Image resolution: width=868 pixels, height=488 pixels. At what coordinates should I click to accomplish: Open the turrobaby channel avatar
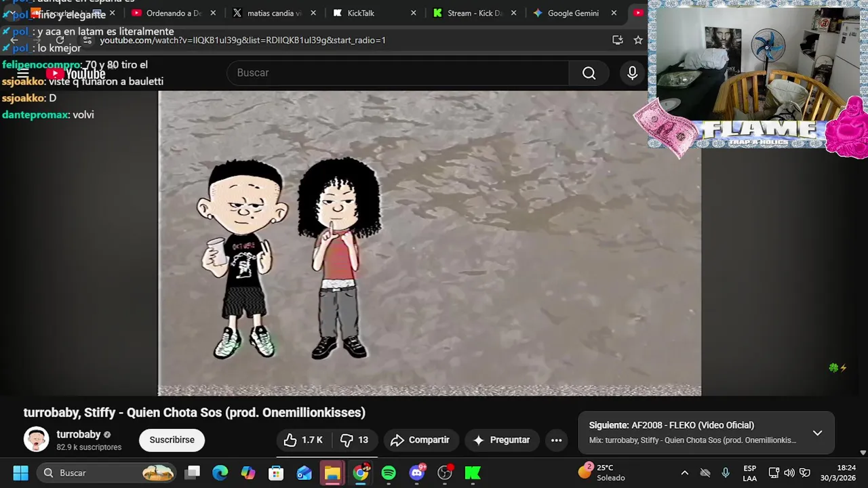[x=36, y=439]
